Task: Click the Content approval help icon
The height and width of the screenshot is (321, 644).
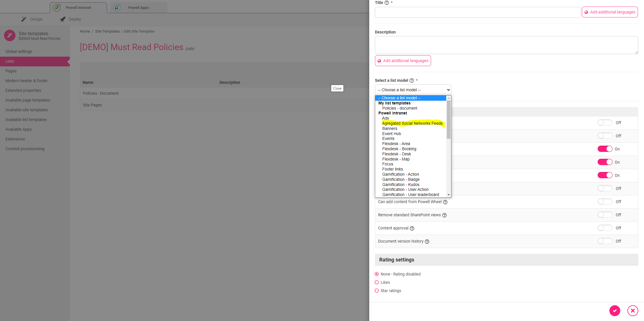Action: (x=412, y=228)
